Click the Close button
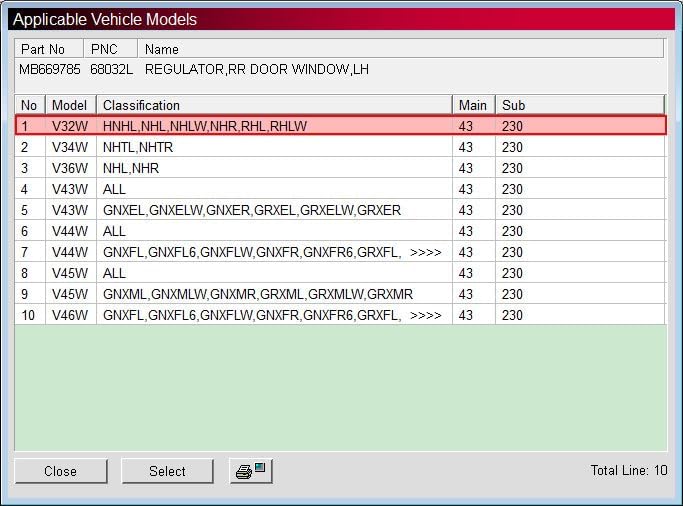The width and height of the screenshot is (683, 506). (x=61, y=471)
